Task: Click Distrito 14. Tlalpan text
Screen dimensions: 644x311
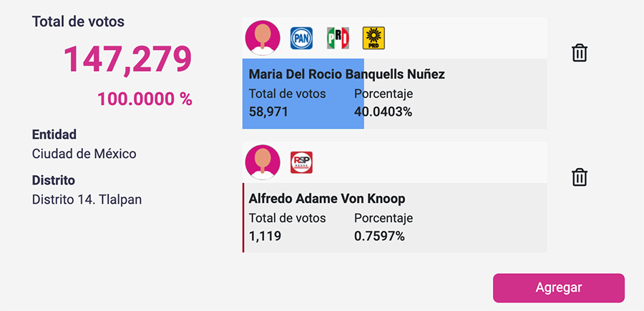Action: point(87,199)
